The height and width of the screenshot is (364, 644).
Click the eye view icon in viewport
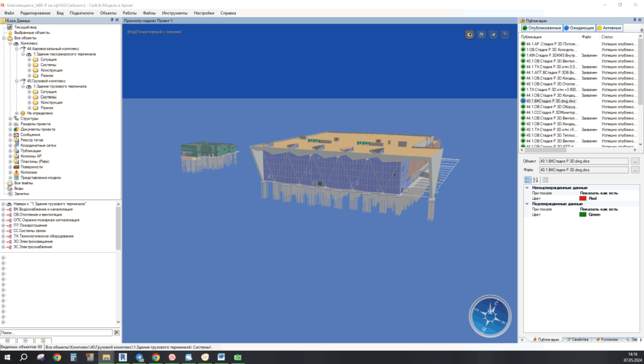469,35
